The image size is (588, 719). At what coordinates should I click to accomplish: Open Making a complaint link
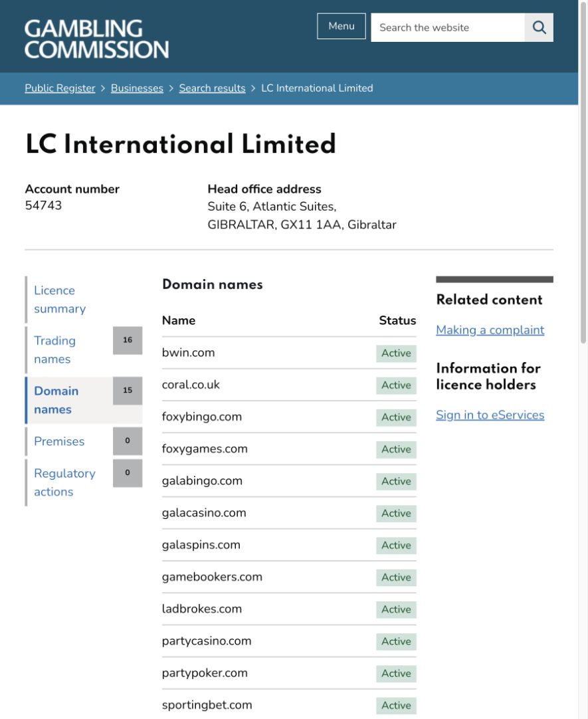point(490,330)
